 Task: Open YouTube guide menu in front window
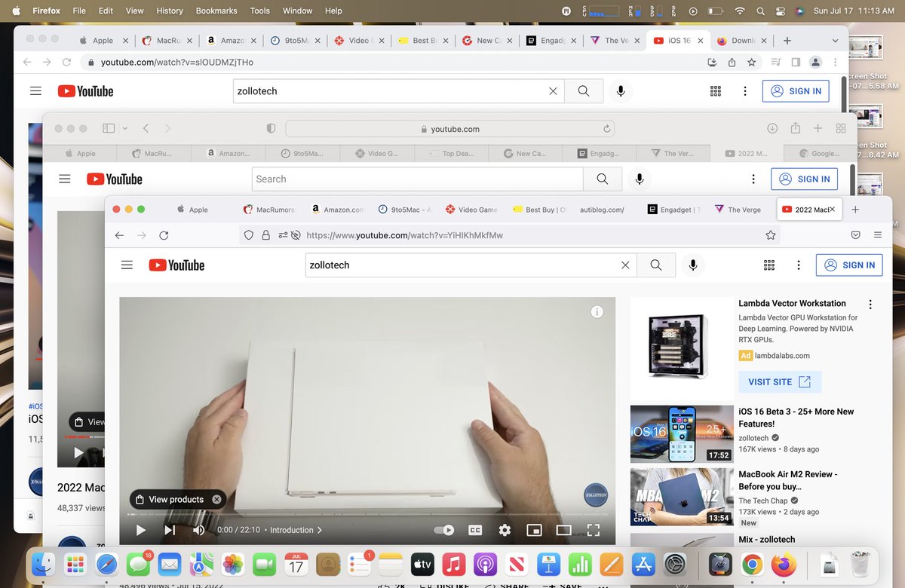[127, 265]
